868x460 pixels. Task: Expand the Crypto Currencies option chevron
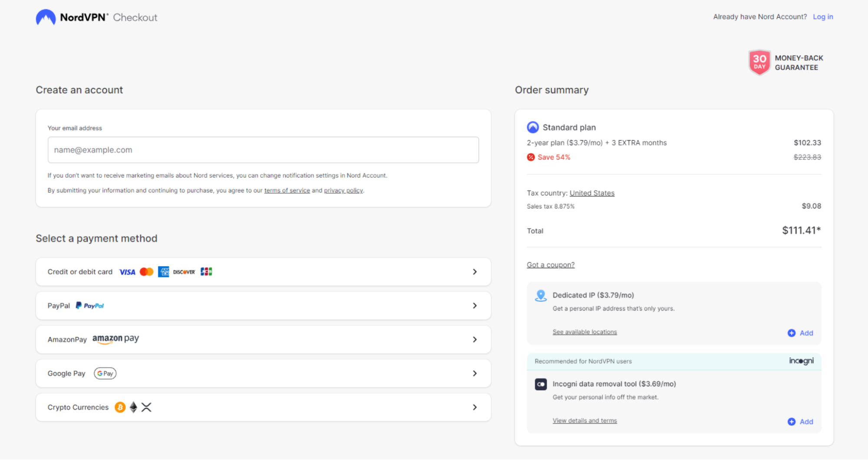475,407
